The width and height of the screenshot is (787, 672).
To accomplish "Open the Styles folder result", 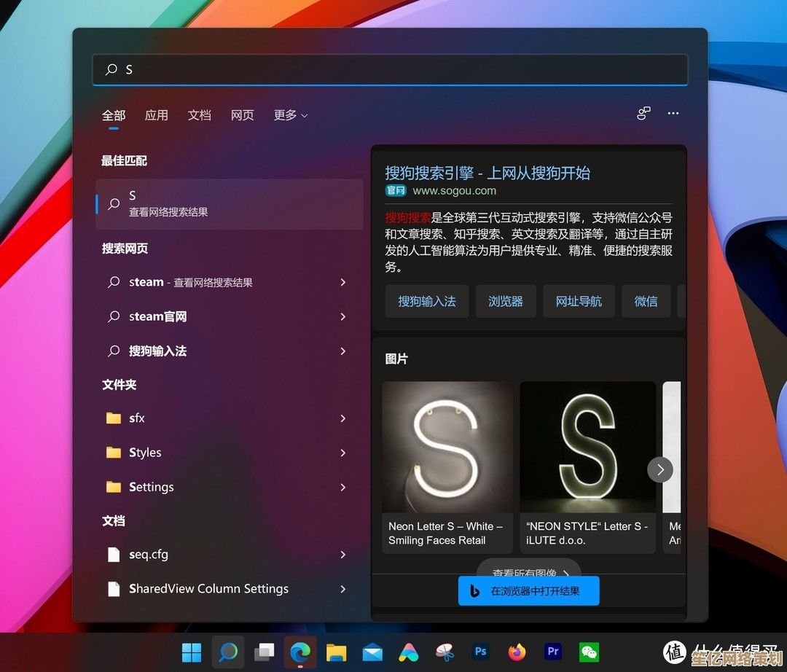I will [x=230, y=453].
